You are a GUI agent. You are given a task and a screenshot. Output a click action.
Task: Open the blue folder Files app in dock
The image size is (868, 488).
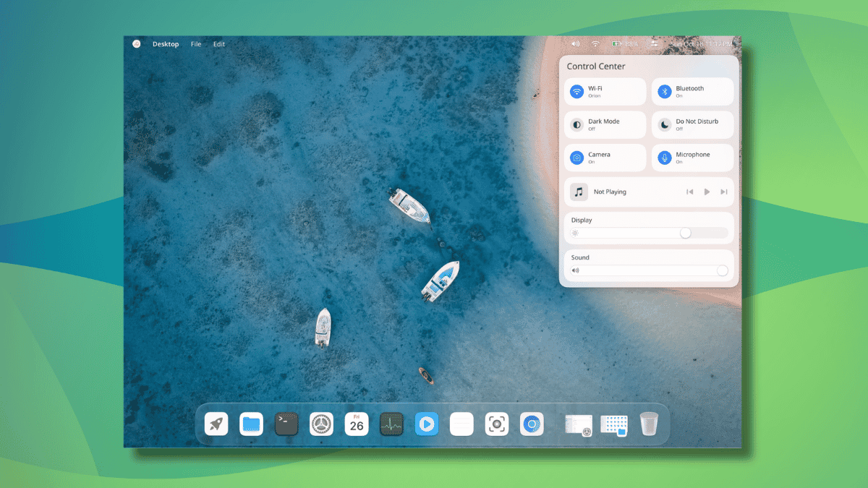pos(251,424)
